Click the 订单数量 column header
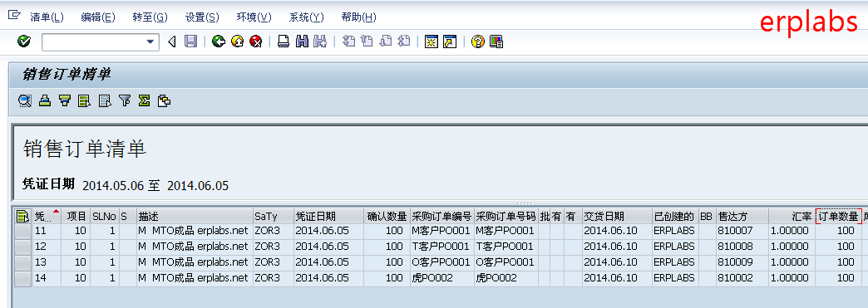 pos(839,216)
